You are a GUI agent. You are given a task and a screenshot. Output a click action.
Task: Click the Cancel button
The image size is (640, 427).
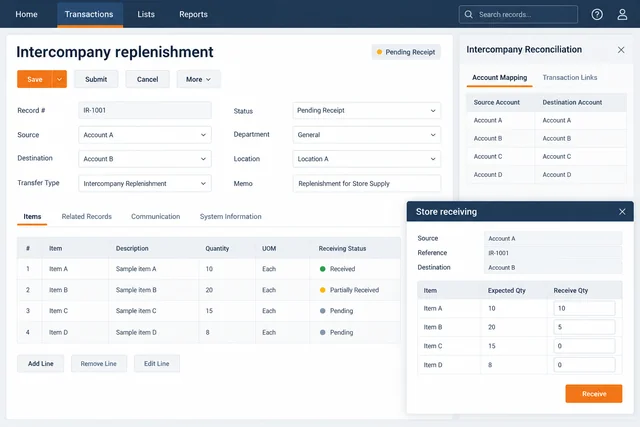pos(147,79)
